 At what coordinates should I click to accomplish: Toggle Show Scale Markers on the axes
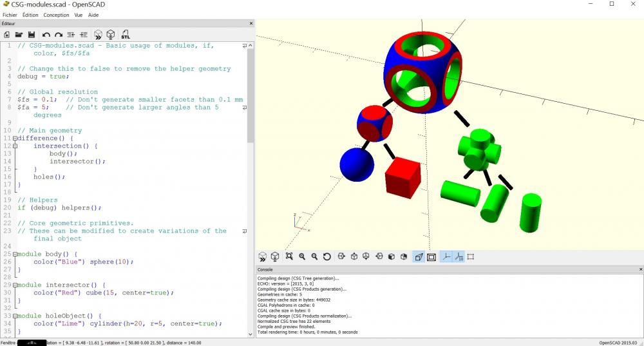coord(459,257)
